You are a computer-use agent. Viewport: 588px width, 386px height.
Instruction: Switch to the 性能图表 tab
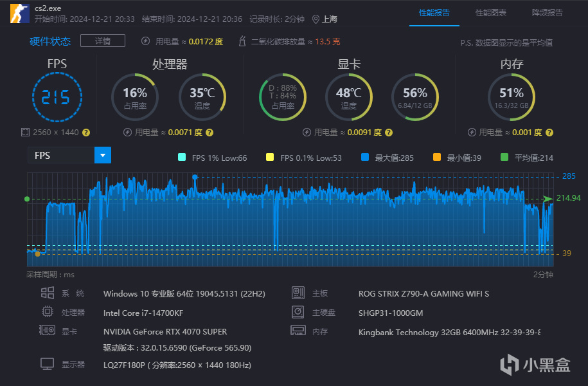(x=491, y=13)
